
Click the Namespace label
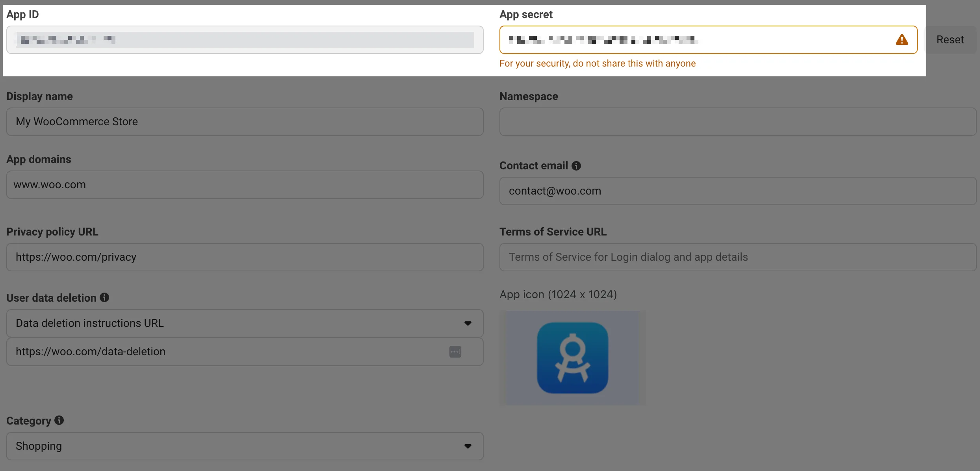529,96
